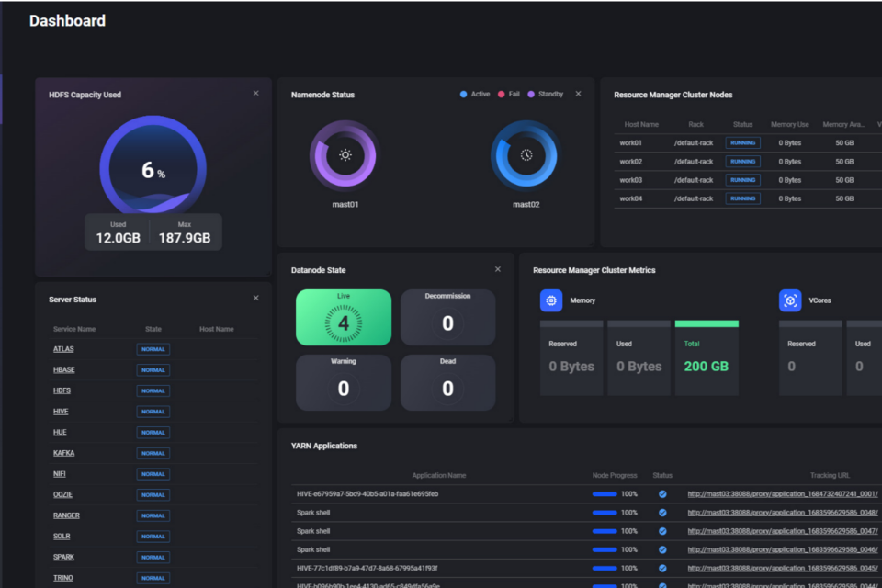The image size is (882, 588).
Task: Open the ATLAS service link
Action: pyautogui.click(x=63, y=349)
